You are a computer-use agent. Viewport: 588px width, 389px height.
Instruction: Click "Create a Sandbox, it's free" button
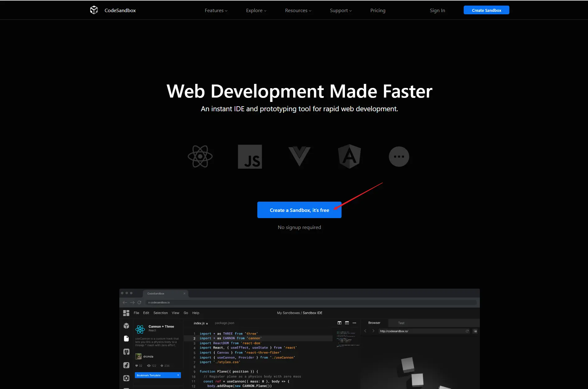[x=299, y=210]
